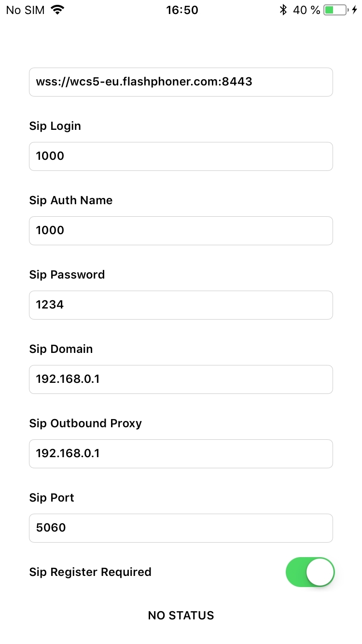Image resolution: width=362 pixels, height=644 pixels.
Task: Focus the wss server URL field
Action: click(181, 82)
